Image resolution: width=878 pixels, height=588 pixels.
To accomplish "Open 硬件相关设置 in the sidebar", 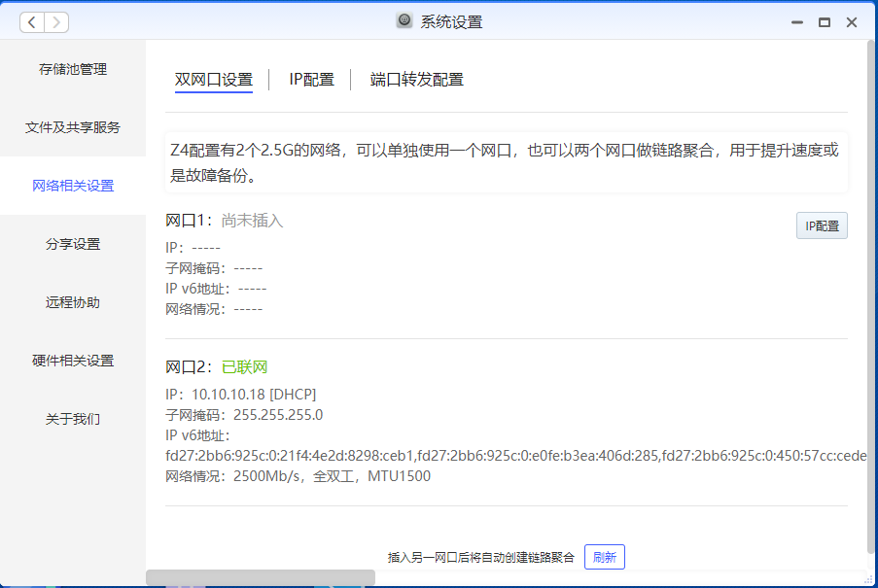I will click(73, 361).
